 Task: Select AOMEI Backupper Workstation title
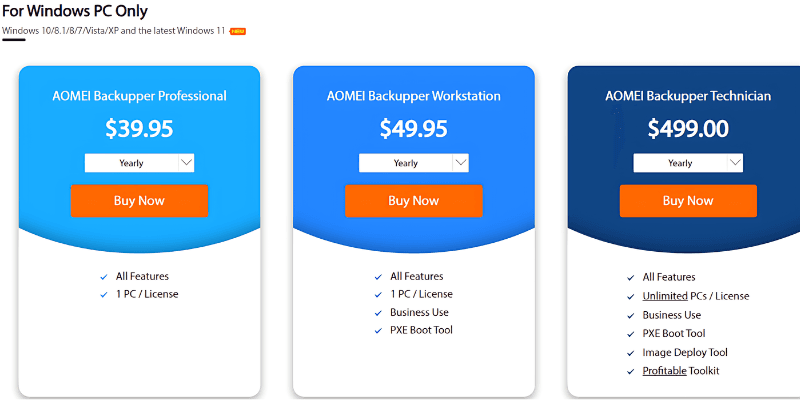[x=414, y=96]
